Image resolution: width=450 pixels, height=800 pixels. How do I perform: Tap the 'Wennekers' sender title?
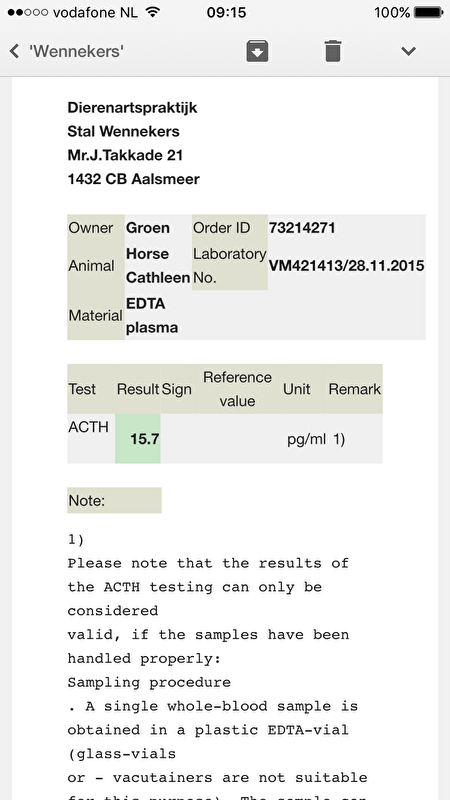click(x=77, y=51)
